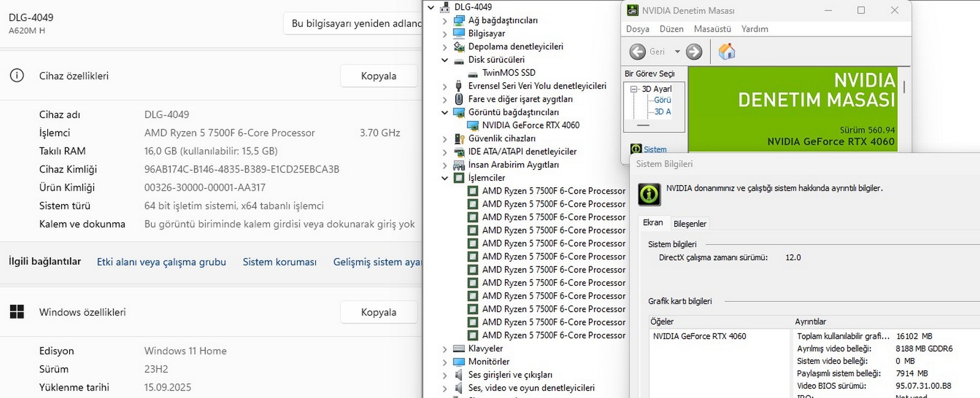Expand Ağ bağdaştırıcıları in Device Manager
Image resolution: width=980 pixels, height=398 pixels.
tap(444, 21)
